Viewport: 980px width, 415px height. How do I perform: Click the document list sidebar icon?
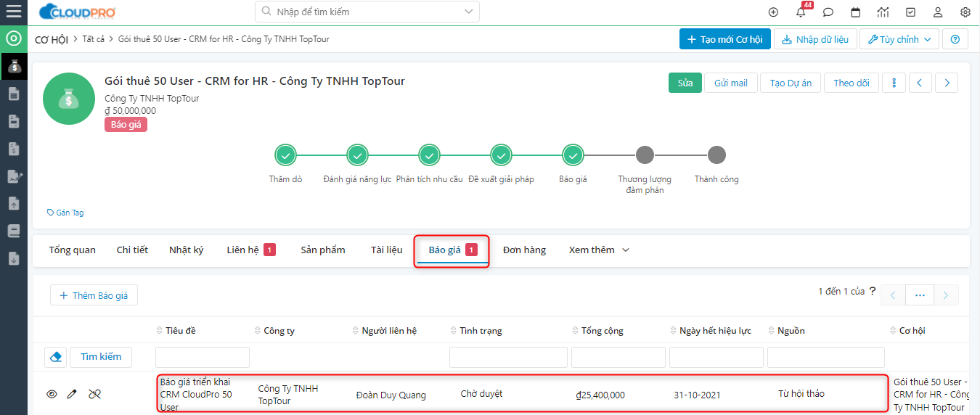click(14, 121)
